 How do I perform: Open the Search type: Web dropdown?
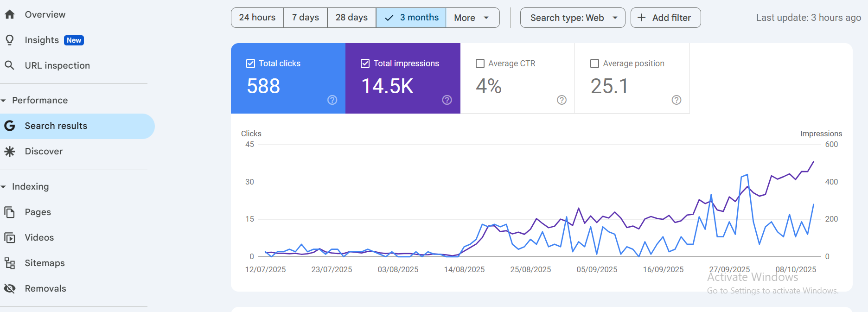(573, 18)
